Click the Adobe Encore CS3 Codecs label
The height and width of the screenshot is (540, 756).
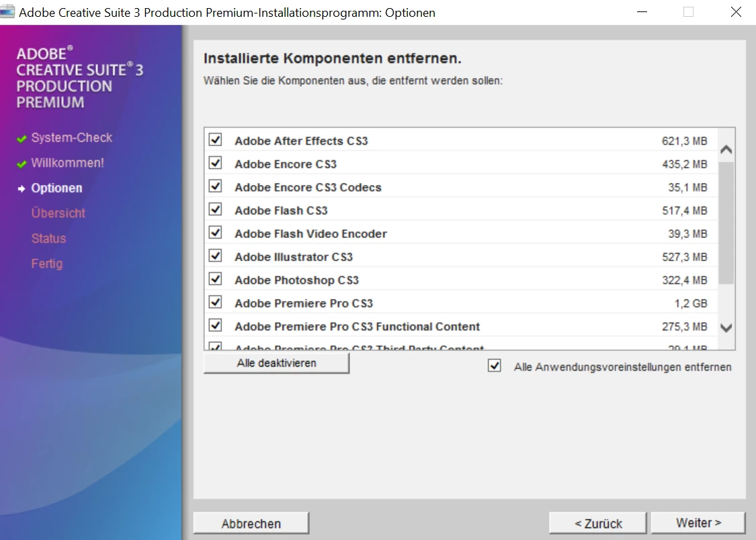pyautogui.click(x=308, y=187)
